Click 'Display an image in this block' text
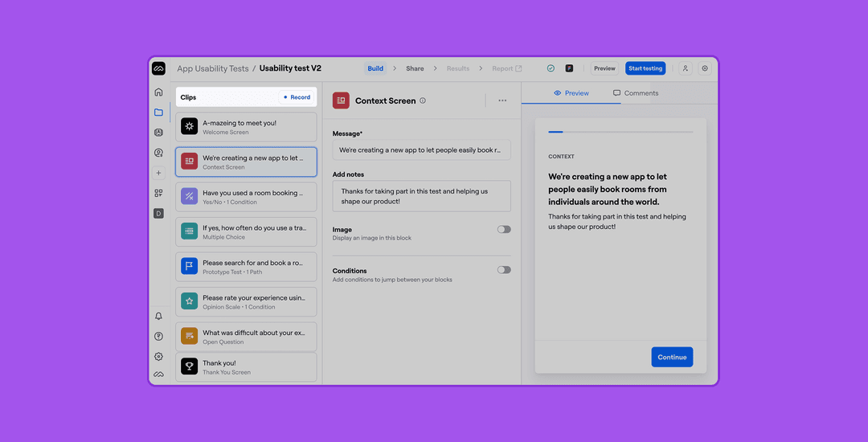Image resolution: width=868 pixels, height=442 pixels. (372, 239)
